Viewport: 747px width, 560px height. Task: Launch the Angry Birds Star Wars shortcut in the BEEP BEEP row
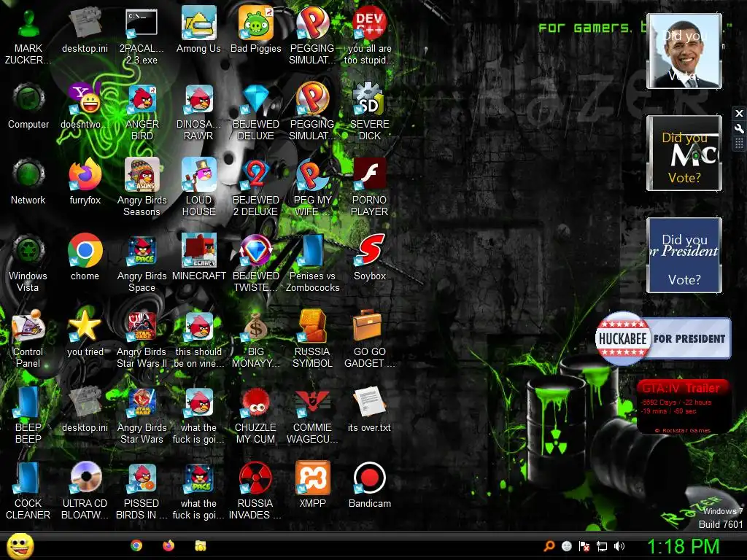[x=142, y=414]
